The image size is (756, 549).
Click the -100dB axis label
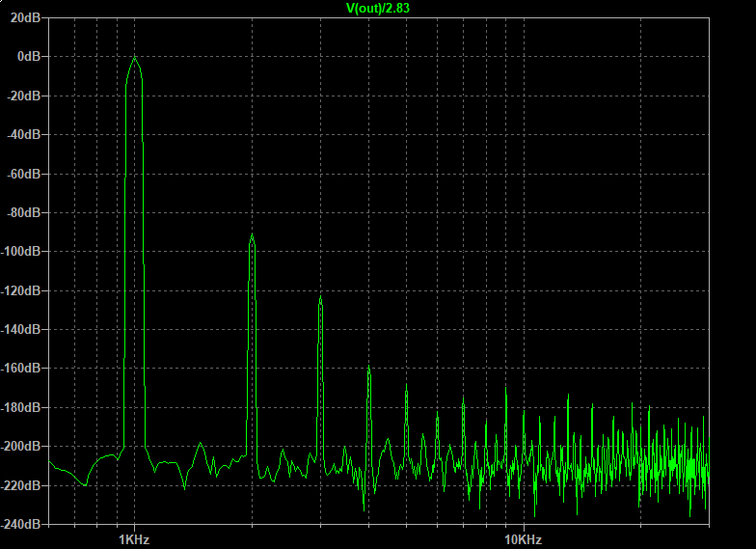point(21,251)
